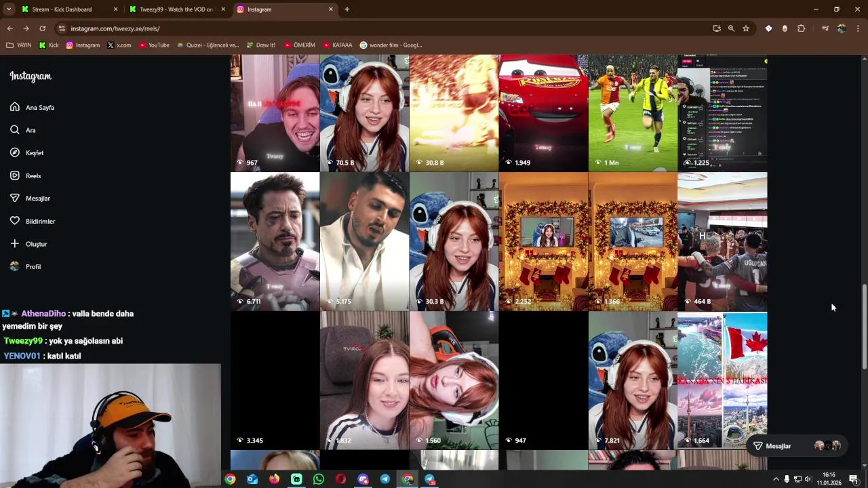Open the fireplace reel with 2.252 views
Viewport: 868px width, 488px height.
(543, 241)
